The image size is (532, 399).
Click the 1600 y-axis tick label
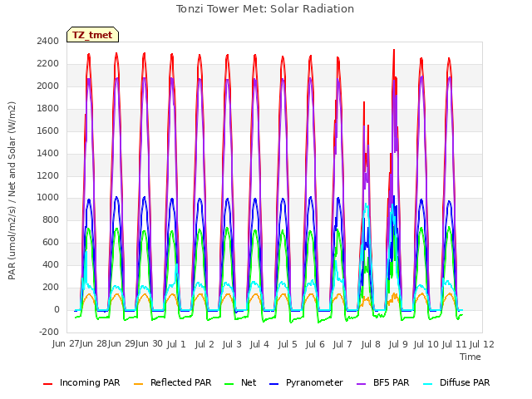48,131
